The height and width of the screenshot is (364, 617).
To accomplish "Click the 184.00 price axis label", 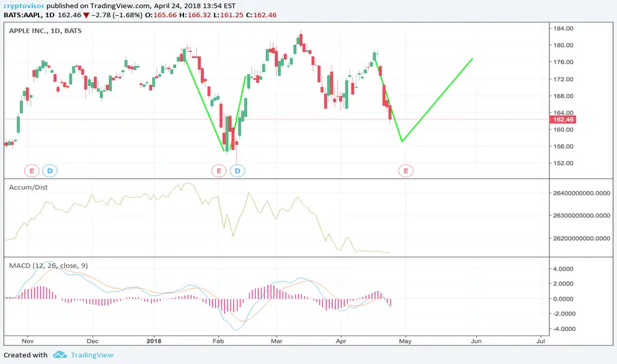I will (x=563, y=28).
